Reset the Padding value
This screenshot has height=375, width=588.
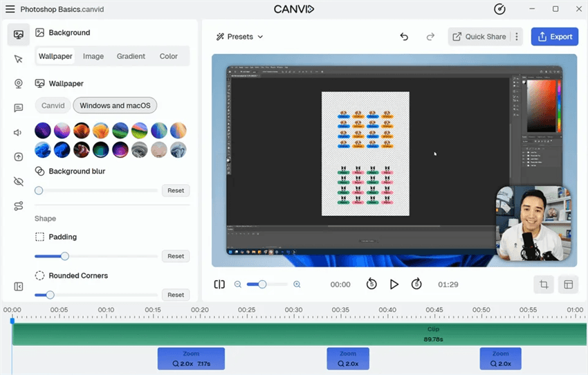176,256
